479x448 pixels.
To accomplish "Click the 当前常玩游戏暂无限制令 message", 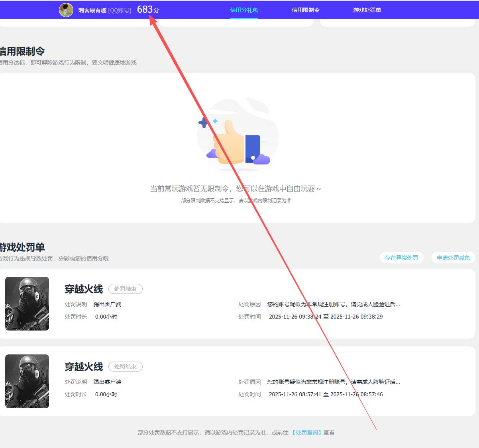I will (235, 189).
